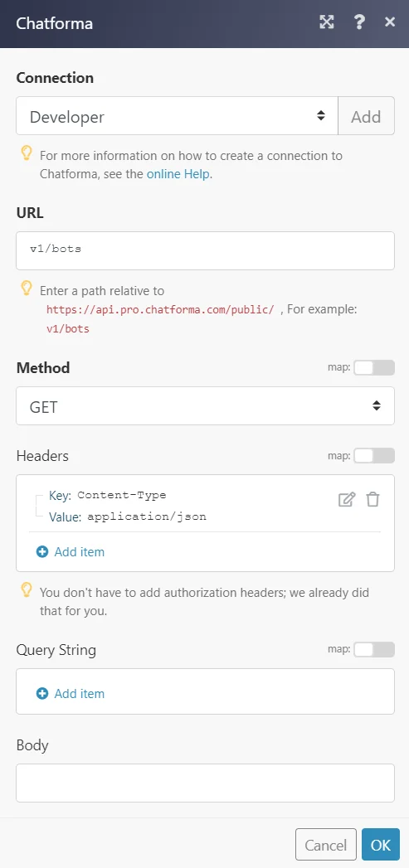Click the plus icon under Headers
The height and width of the screenshot is (868, 409).
(x=42, y=552)
